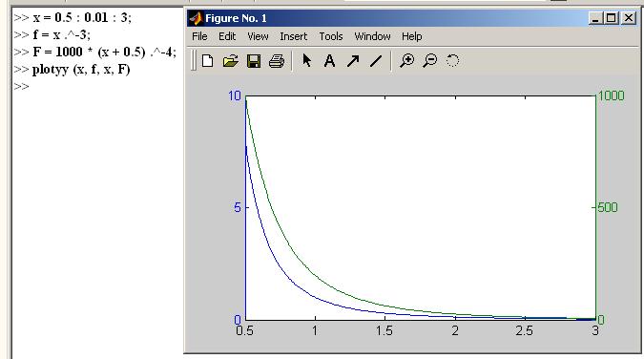Viewport: 644px width, 359px height.
Task: Click the x-axis tick label '2'
Action: click(455, 330)
